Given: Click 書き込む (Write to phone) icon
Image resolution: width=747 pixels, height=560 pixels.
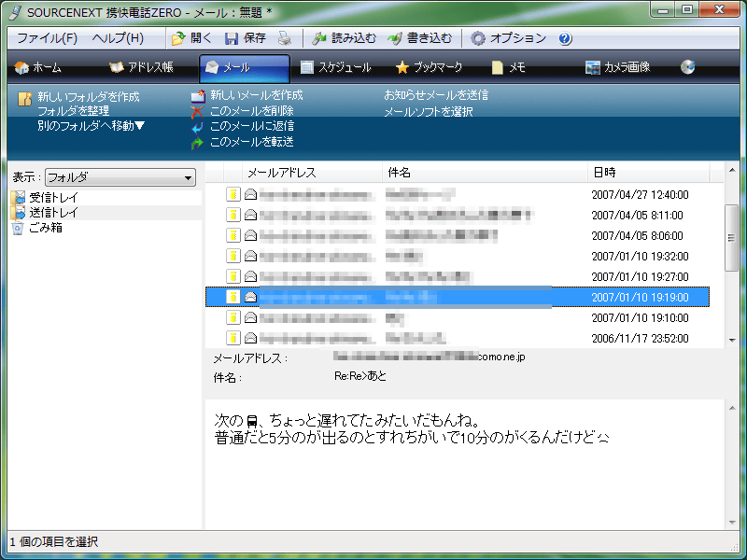Looking at the screenshot, I should click(x=395, y=38).
